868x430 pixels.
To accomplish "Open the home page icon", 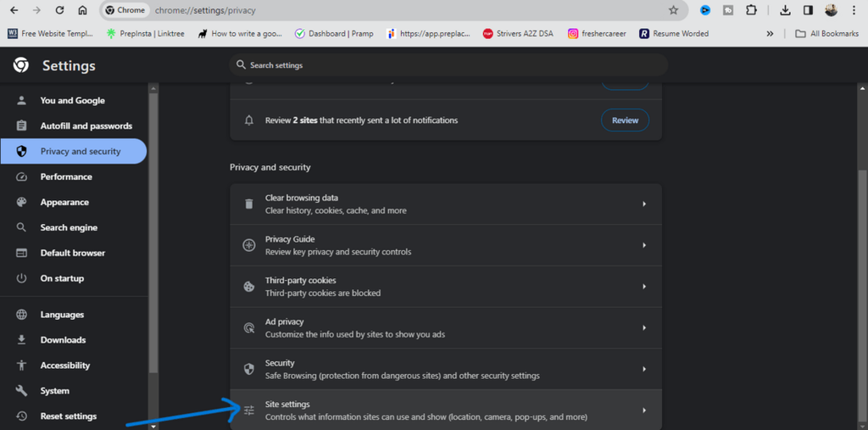I will click(82, 10).
